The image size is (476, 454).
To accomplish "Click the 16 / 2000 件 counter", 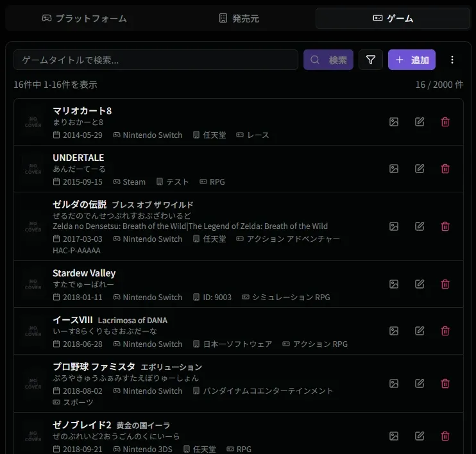I will (439, 85).
